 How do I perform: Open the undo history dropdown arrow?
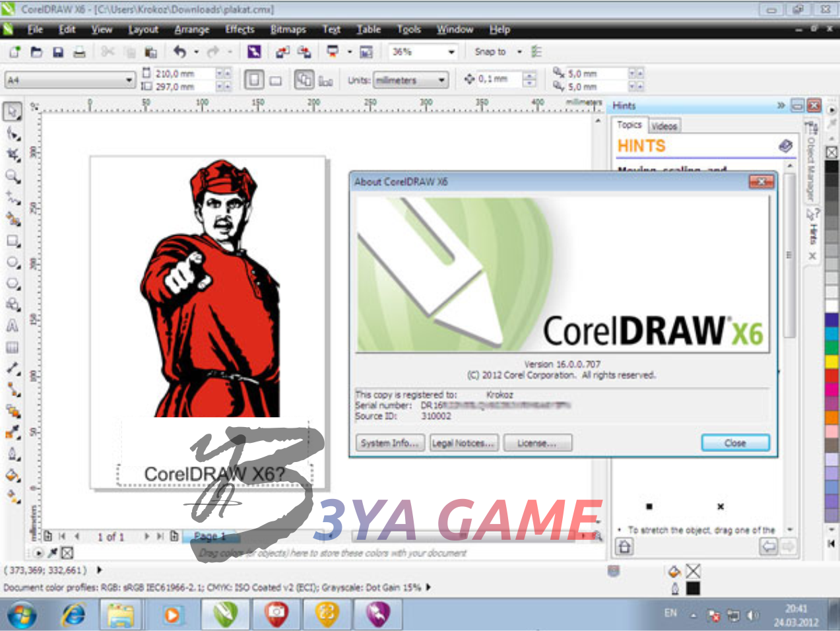click(196, 51)
